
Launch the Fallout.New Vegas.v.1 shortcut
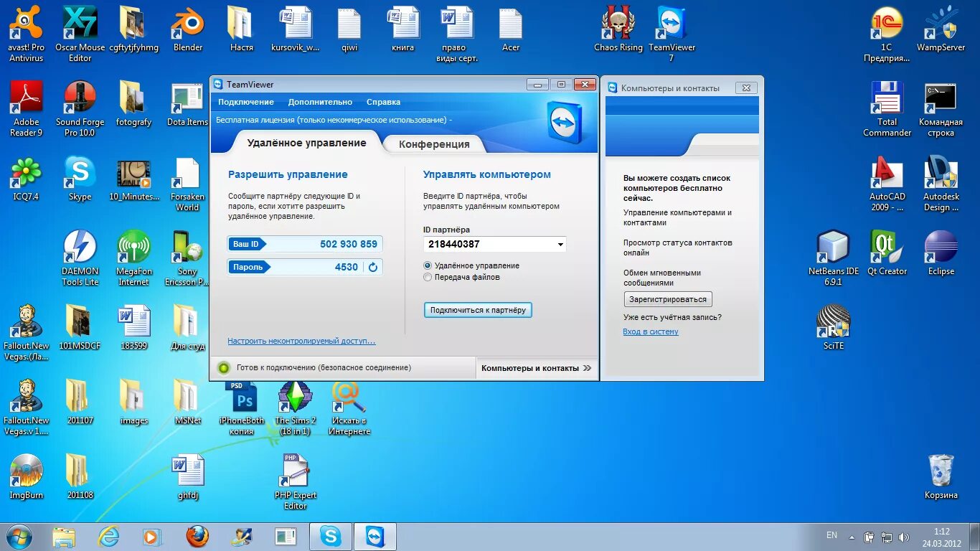(26, 407)
